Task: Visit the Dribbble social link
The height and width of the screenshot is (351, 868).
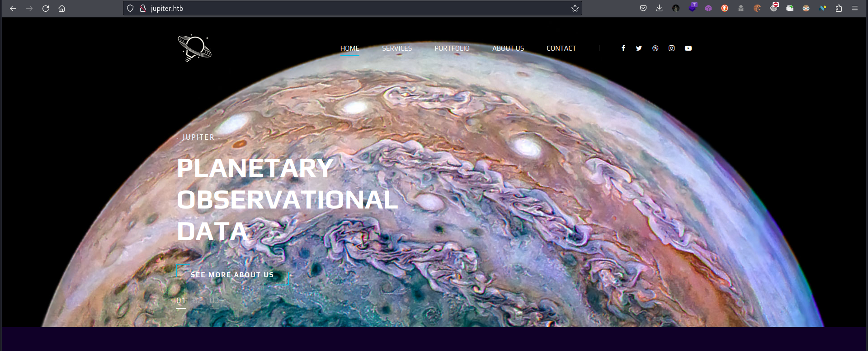Action: click(x=656, y=48)
